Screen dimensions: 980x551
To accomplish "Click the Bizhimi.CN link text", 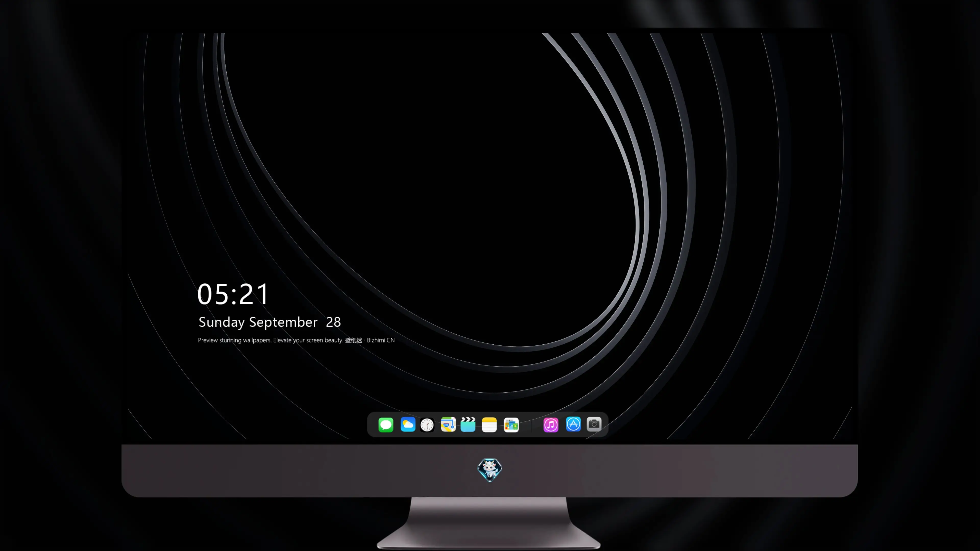I will coord(381,340).
